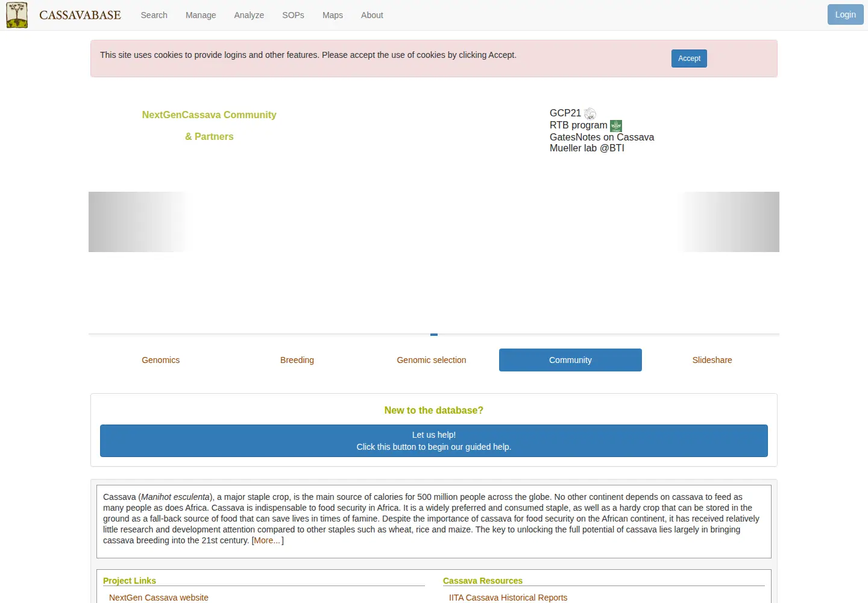The image size is (868, 603).
Task: Expand the Manage navbar menu
Action: tap(201, 15)
